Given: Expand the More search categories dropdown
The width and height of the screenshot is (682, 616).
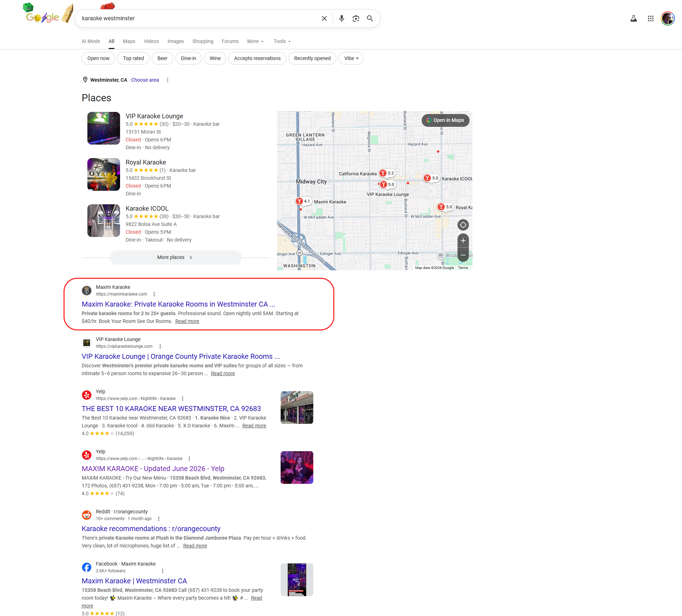Looking at the screenshot, I should pyautogui.click(x=255, y=41).
